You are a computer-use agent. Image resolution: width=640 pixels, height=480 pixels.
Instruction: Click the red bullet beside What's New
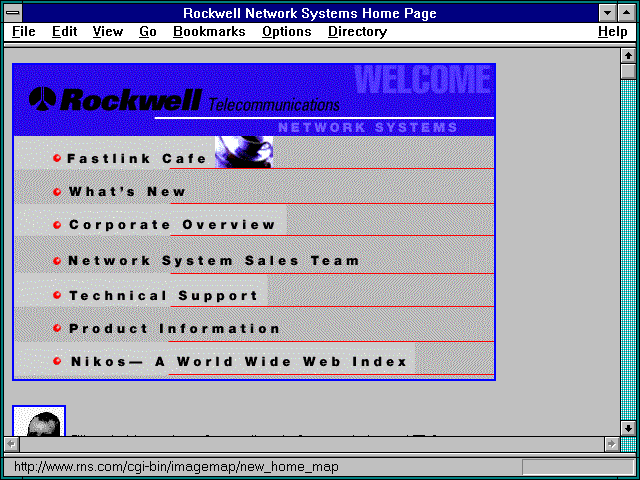[x=57, y=191]
